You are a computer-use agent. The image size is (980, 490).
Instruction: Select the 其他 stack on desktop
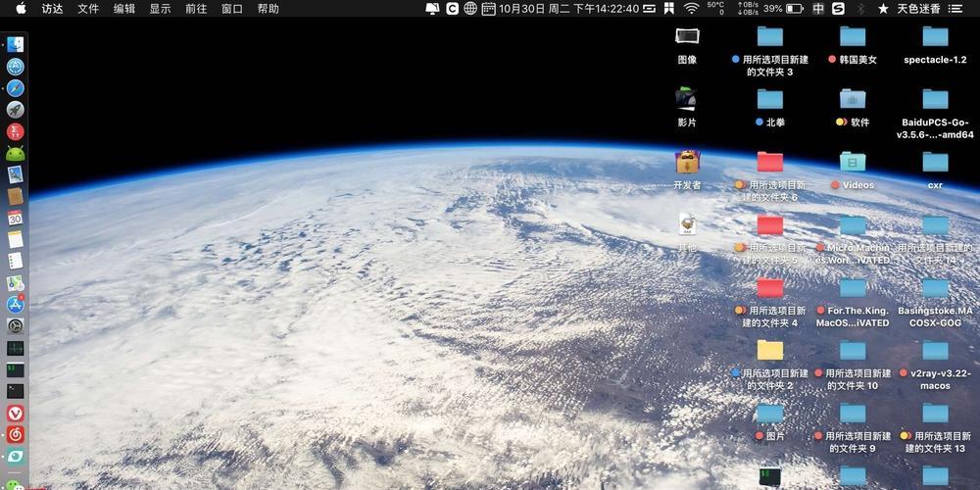687,224
